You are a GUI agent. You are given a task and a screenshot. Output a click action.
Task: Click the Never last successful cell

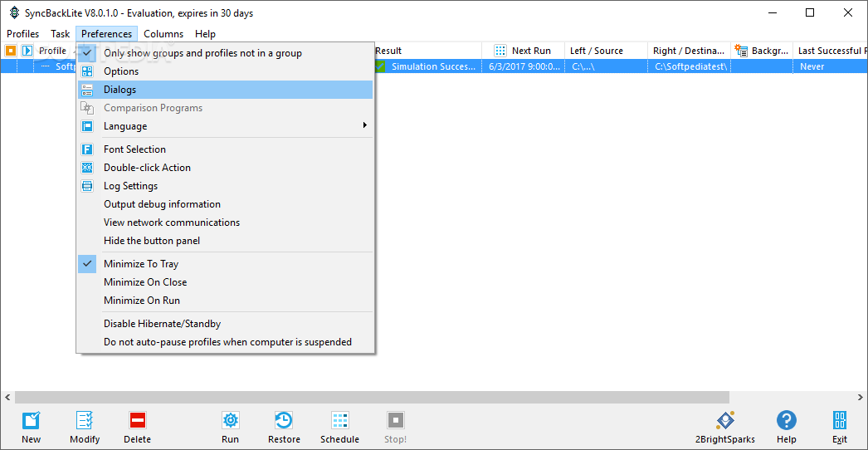[x=831, y=66]
